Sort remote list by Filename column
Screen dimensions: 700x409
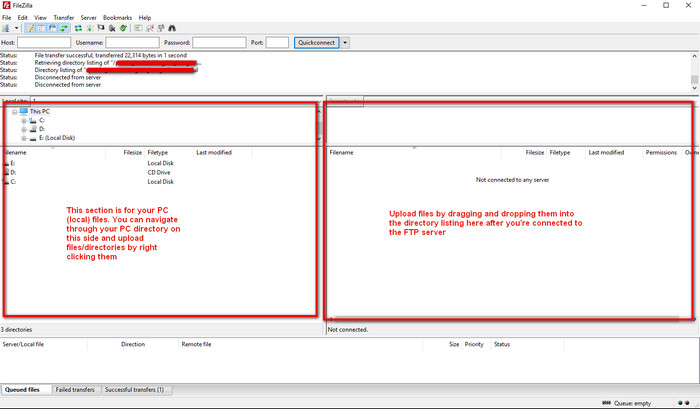click(x=414, y=152)
